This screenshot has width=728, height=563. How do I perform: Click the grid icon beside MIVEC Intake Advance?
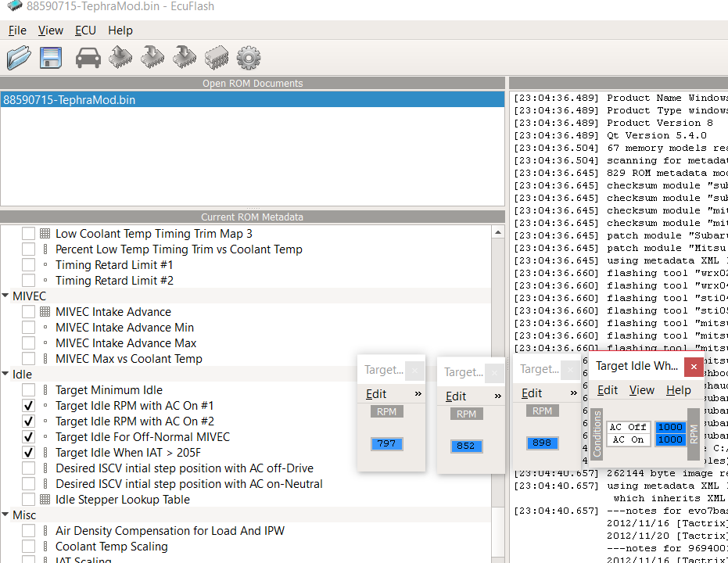pos(45,311)
